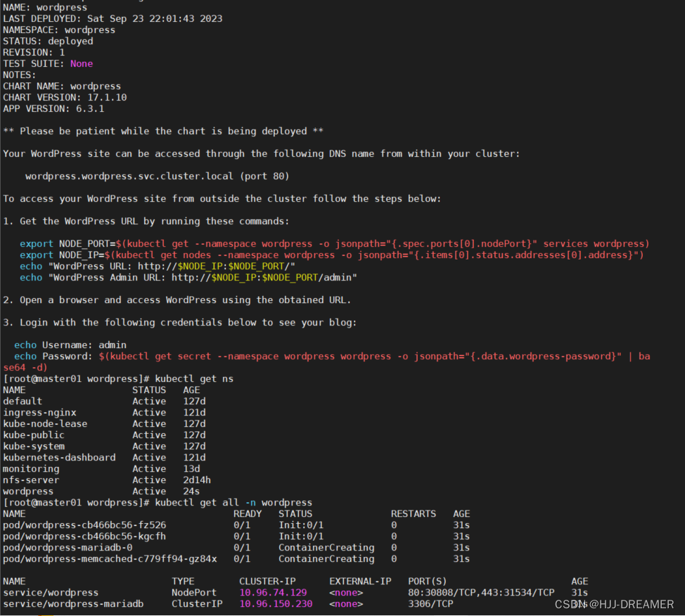Click 'Init:0/1' status of the fz526 pod
The width and height of the screenshot is (685, 616).
pyautogui.click(x=301, y=525)
